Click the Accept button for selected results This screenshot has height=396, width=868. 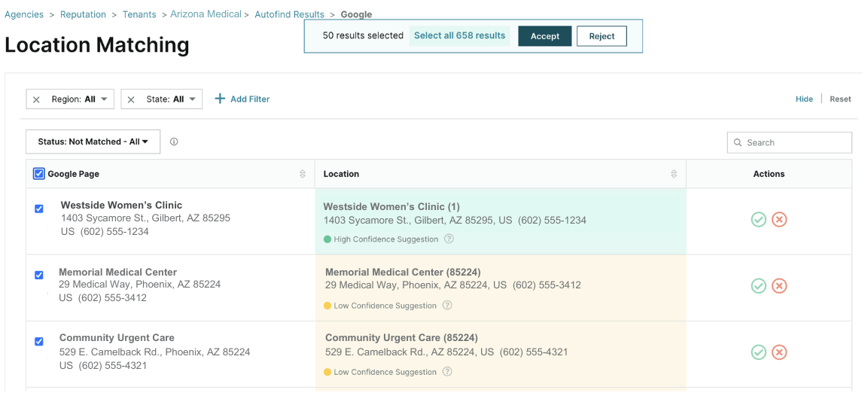point(544,36)
